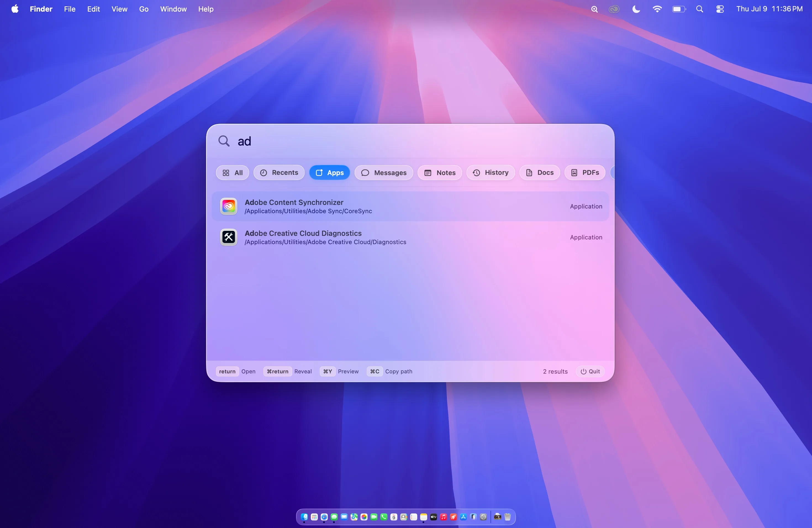812x528 pixels.
Task: Open Reminders from the Dock
Action: tap(413, 517)
